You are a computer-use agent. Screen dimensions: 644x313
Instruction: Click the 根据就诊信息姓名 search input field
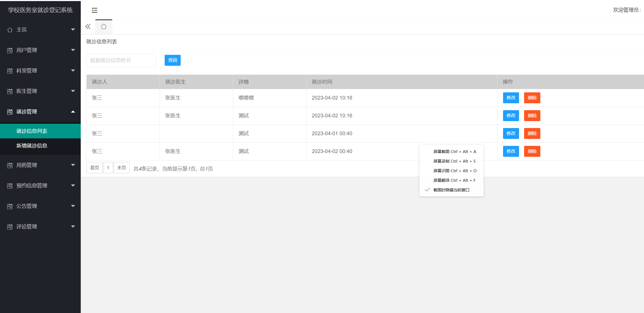click(x=121, y=60)
